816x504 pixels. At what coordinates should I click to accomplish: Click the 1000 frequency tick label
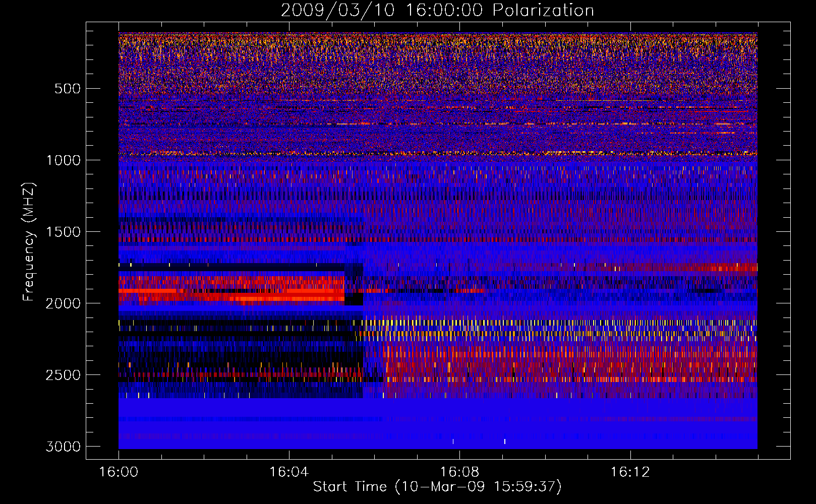63,160
